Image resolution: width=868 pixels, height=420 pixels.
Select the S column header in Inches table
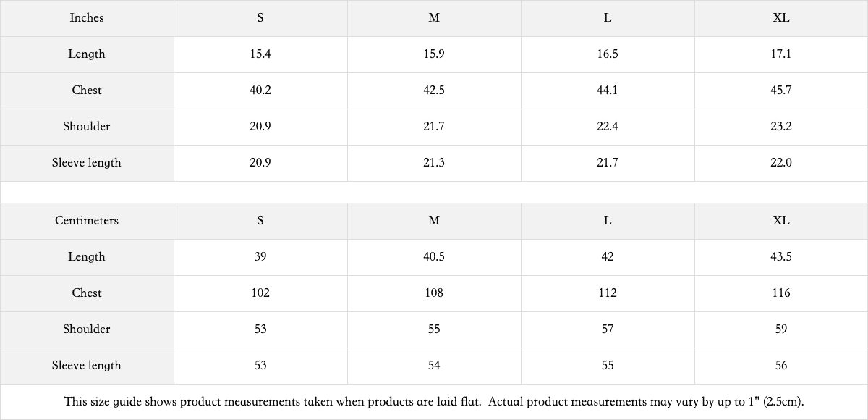[x=260, y=18]
